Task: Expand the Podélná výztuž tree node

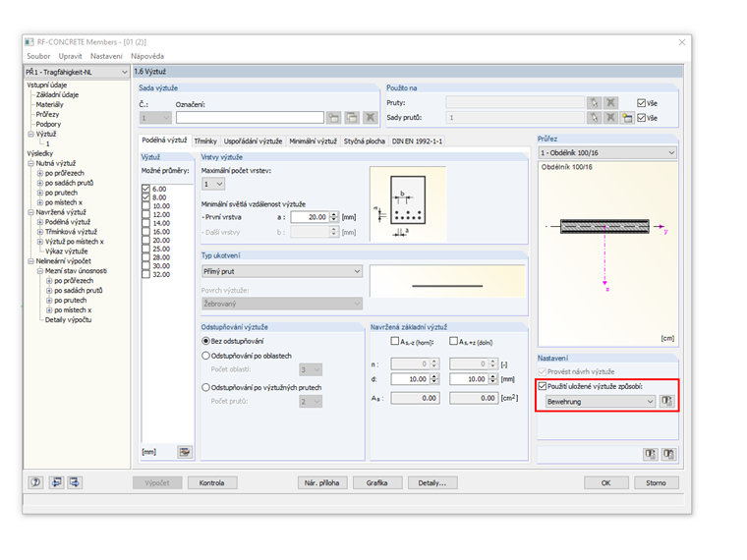Action: (x=40, y=222)
